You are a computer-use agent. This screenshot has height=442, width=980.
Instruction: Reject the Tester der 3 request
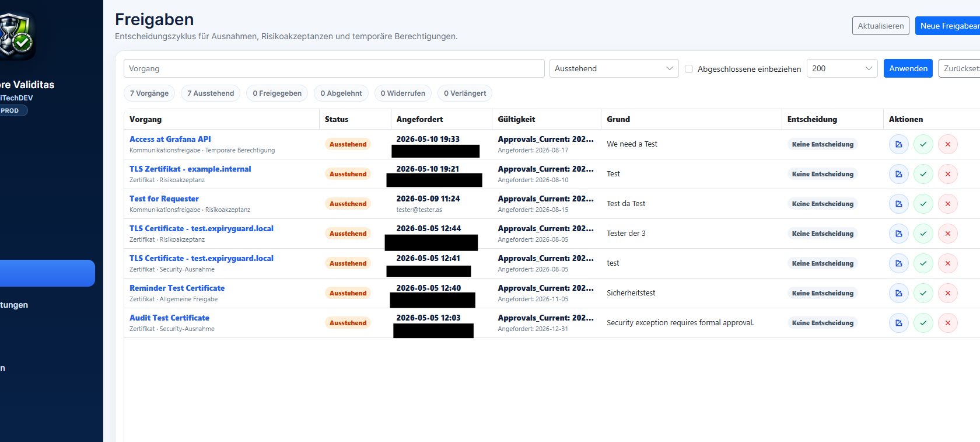coord(948,234)
